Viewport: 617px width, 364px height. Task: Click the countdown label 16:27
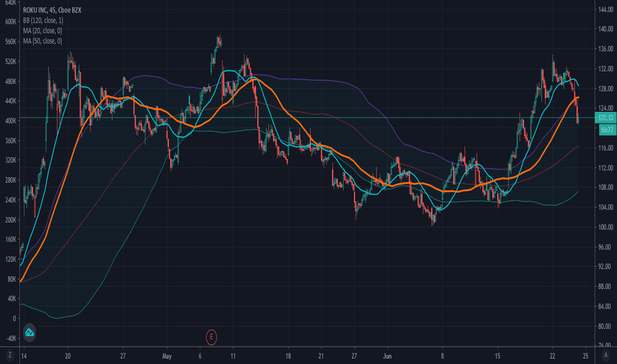[607, 130]
